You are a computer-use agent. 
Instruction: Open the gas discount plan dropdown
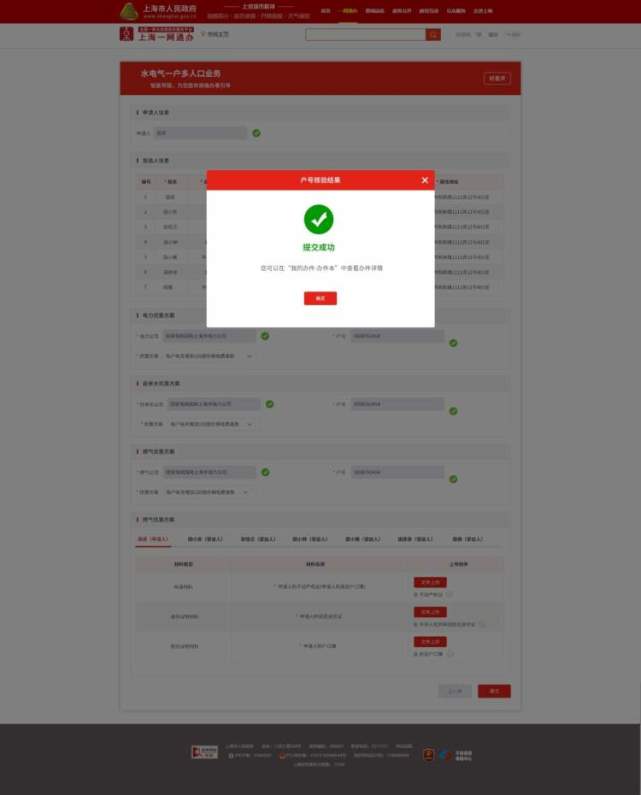pos(207,492)
